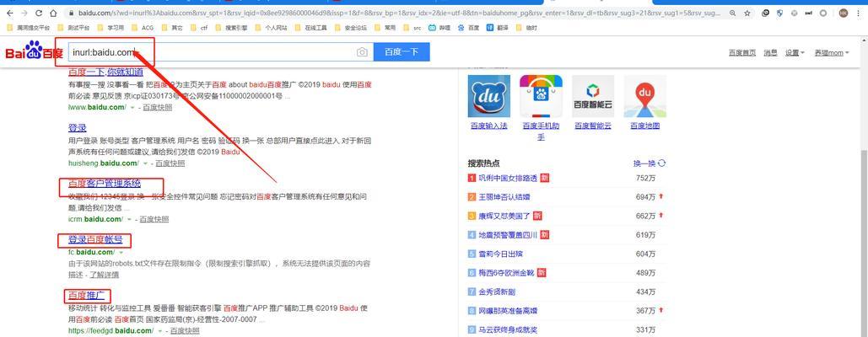Open the 登录 search result title

point(78,127)
